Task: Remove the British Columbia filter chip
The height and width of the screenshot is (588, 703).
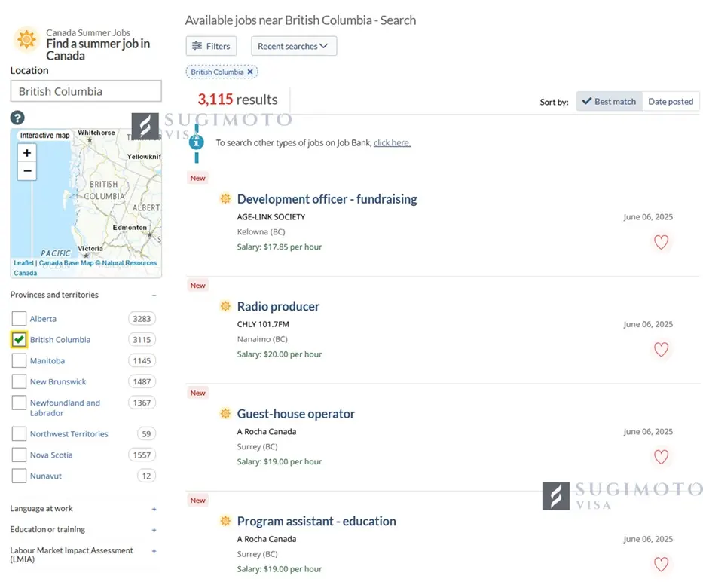Action: [x=250, y=72]
